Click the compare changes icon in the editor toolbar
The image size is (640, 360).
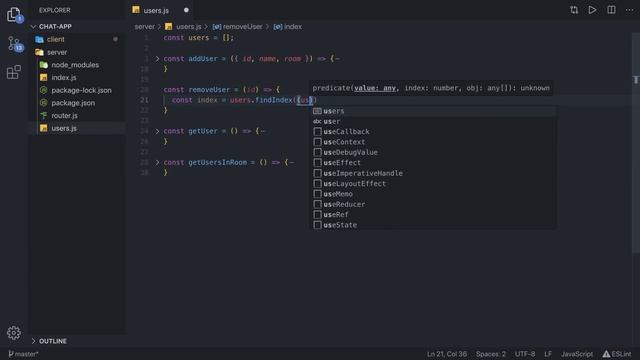coord(574,10)
